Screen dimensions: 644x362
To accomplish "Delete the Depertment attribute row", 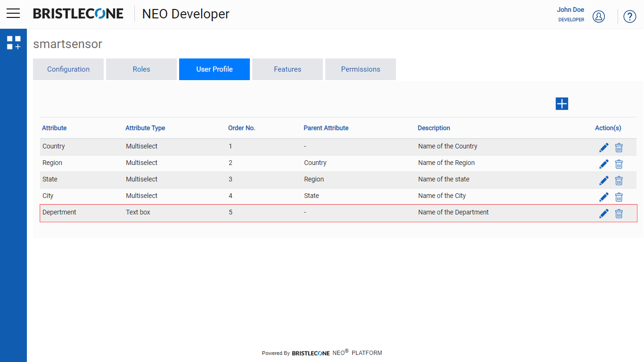I will coord(619,214).
